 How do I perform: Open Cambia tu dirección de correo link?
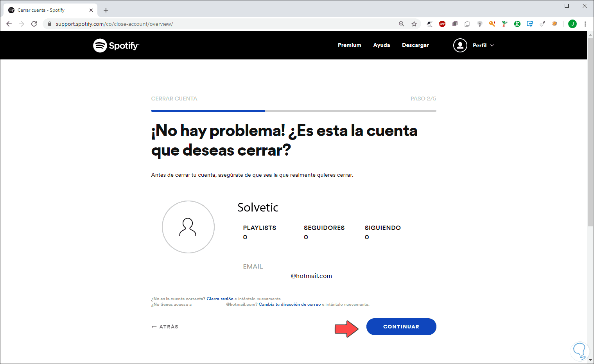click(x=290, y=304)
